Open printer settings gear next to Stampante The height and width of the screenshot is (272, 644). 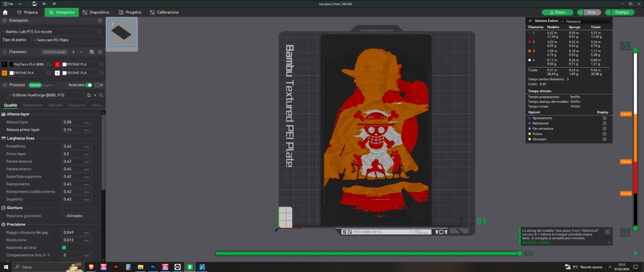pos(100,21)
